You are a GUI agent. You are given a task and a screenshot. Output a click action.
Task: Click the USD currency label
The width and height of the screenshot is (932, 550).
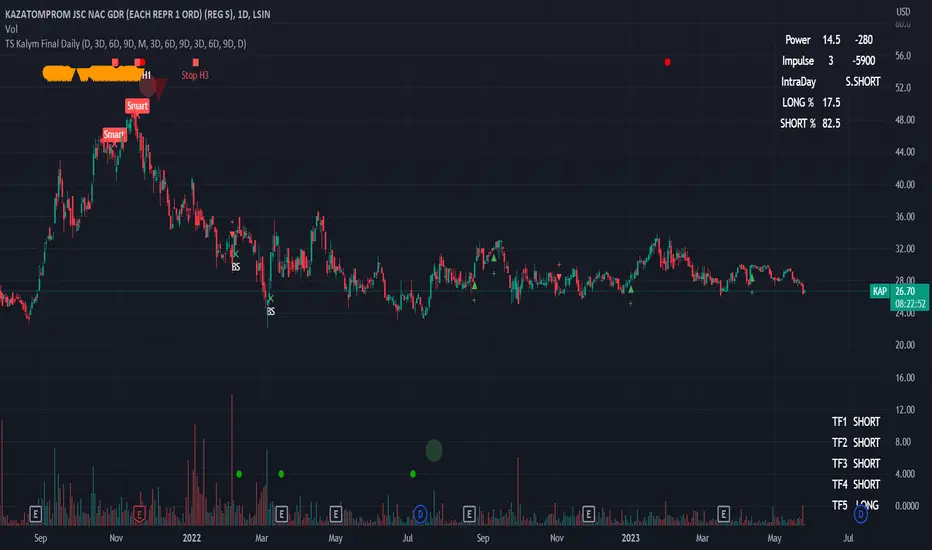click(903, 11)
